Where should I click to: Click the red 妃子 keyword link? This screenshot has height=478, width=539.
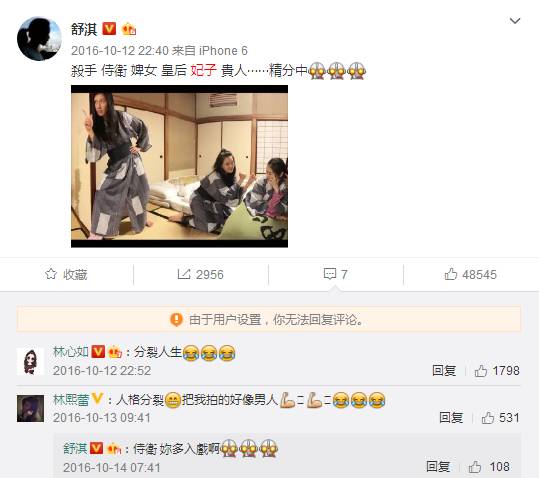[x=204, y=70]
